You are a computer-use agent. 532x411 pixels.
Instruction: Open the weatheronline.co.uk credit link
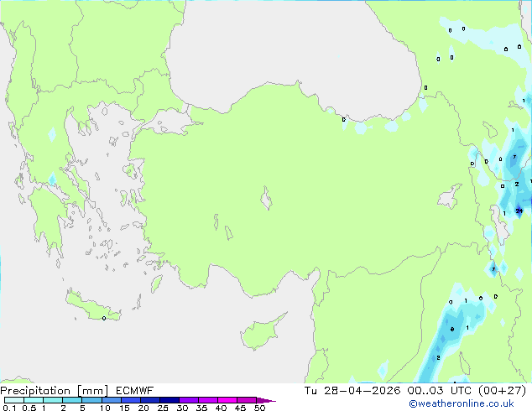(x=462, y=403)
